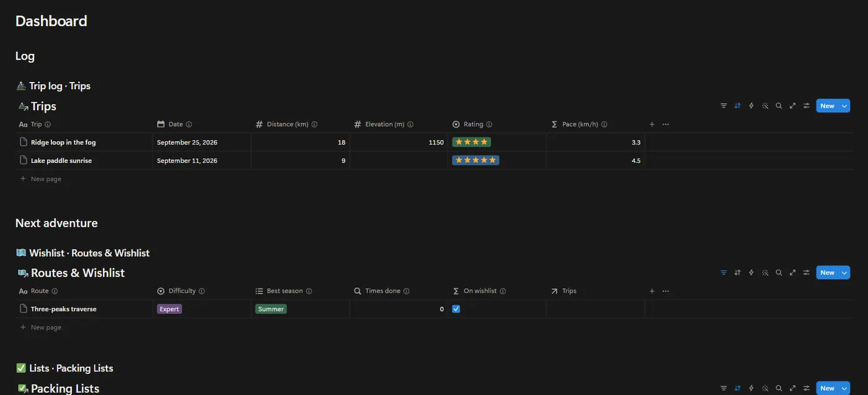The width and height of the screenshot is (868, 395).
Task: Open the Expert difficulty tag selector
Action: coord(169,309)
